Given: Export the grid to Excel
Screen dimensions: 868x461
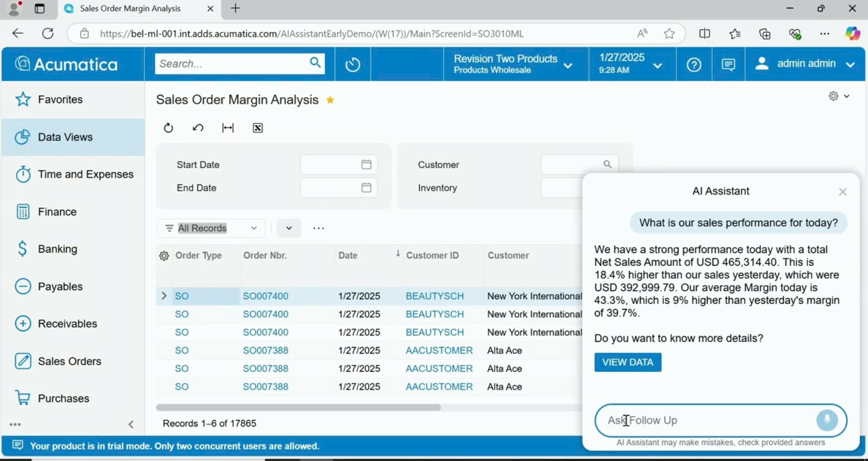Looking at the screenshot, I should (x=258, y=128).
